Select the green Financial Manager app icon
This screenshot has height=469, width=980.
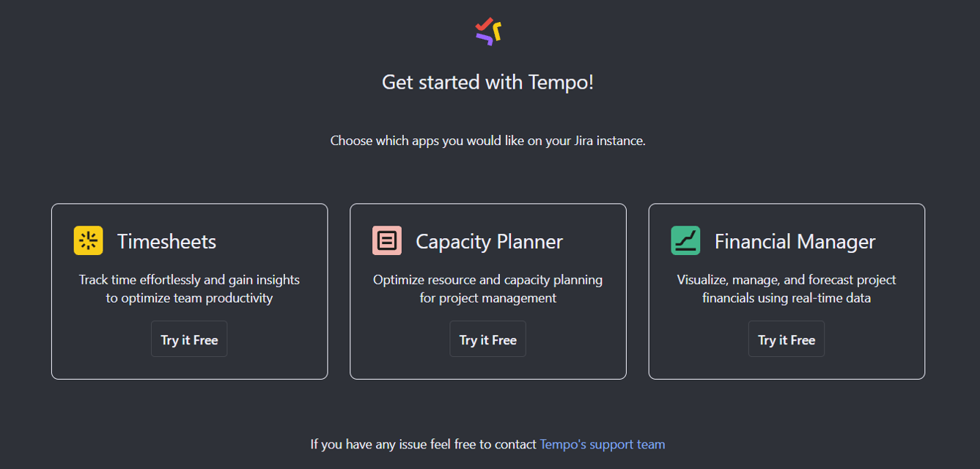pyautogui.click(x=685, y=240)
